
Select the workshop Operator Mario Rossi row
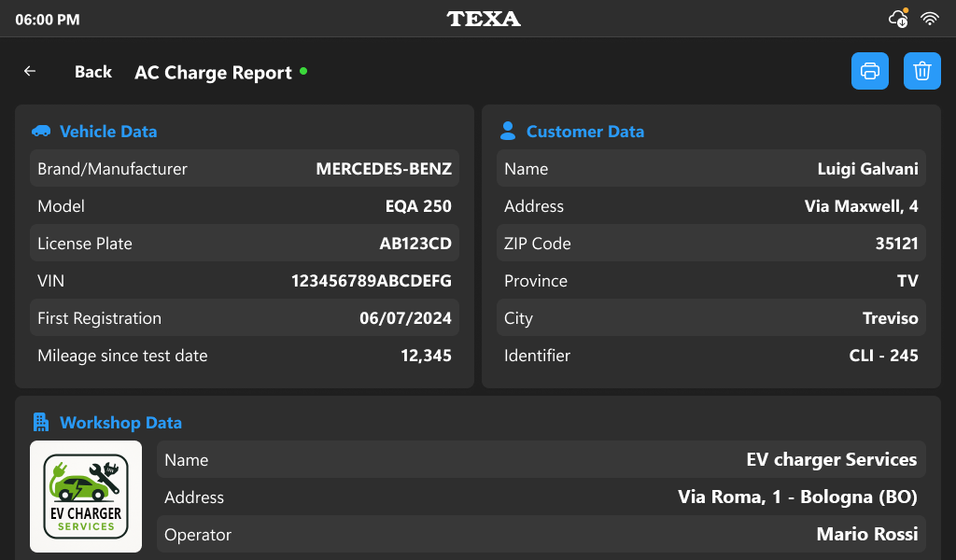541,535
